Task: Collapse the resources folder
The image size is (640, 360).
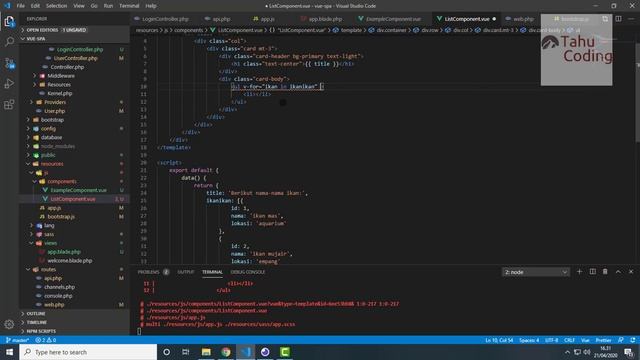Action: point(52,164)
